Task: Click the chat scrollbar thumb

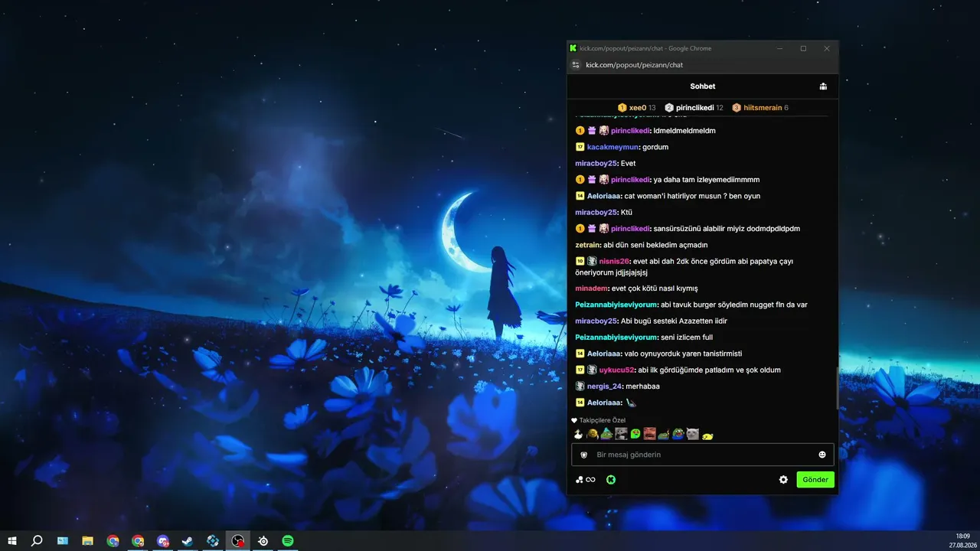Action: pyautogui.click(x=837, y=389)
